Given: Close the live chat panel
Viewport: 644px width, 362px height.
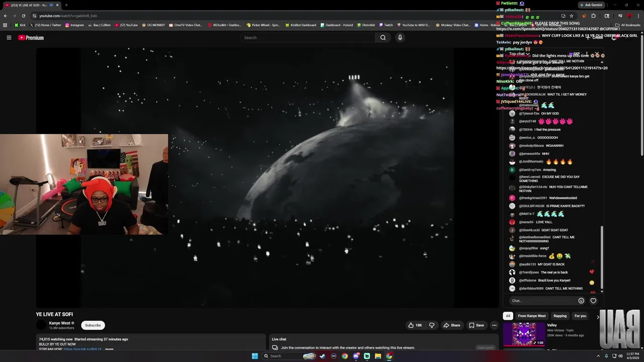Looking at the screenshot, I should pyautogui.click(x=596, y=54).
